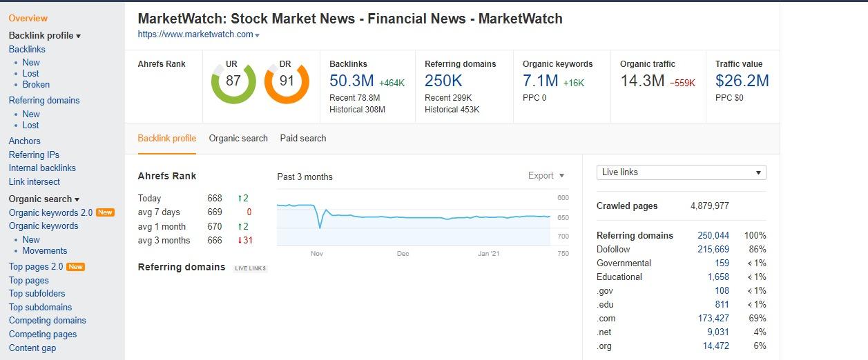Open the 173,427 .com domains link
The image size is (868, 360).
(x=713, y=318)
